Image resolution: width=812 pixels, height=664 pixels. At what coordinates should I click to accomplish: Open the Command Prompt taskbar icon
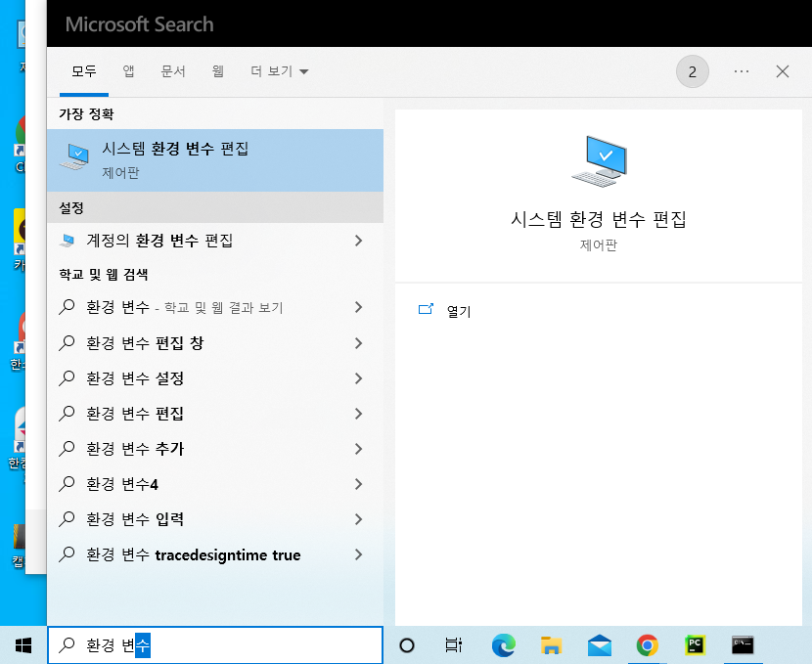(x=743, y=645)
